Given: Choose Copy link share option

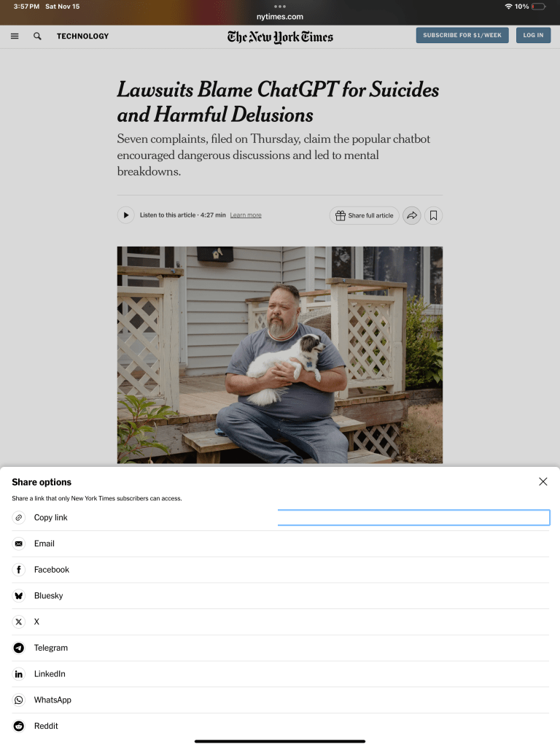Looking at the screenshot, I should coord(50,517).
